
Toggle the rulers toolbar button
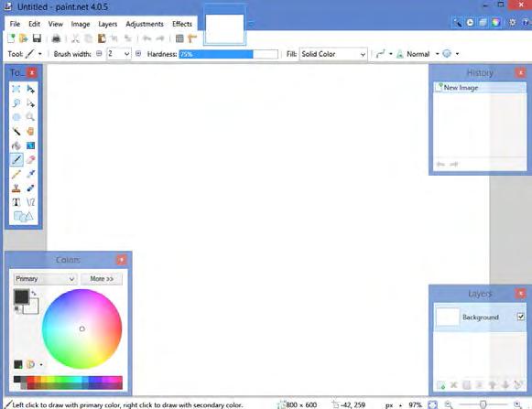click(x=192, y=38)
